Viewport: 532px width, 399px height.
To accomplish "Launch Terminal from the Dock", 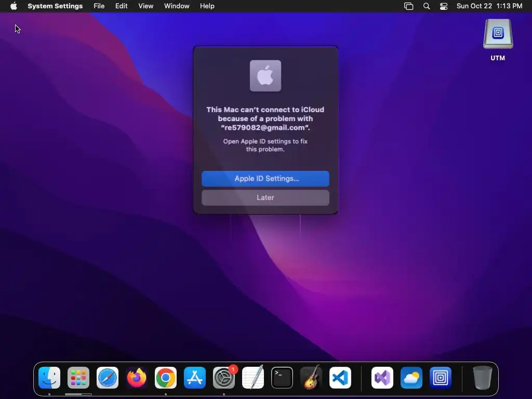I will 282,378.
